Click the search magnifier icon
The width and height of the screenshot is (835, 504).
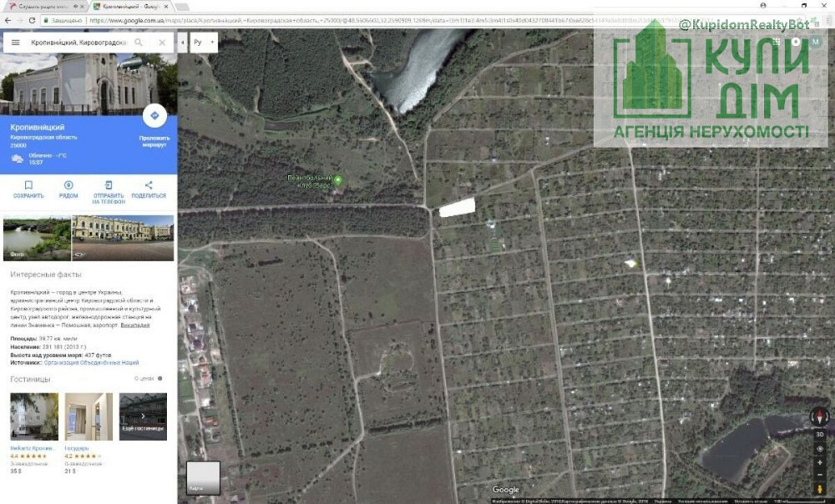pos(139,42)
